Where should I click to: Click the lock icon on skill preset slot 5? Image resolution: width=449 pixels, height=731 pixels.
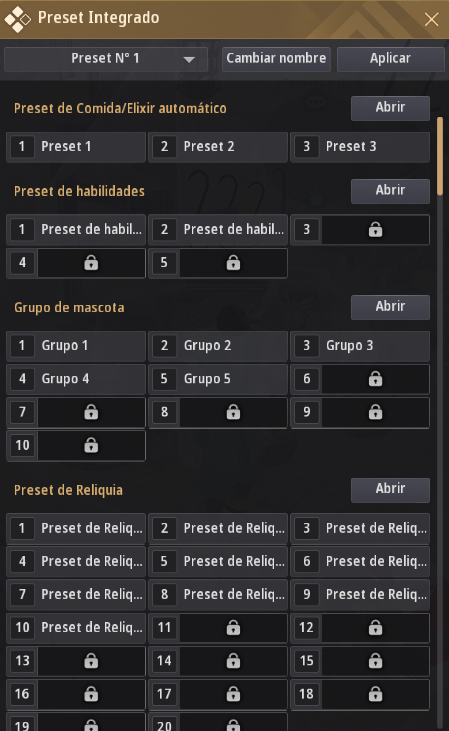tap(233, 262)
